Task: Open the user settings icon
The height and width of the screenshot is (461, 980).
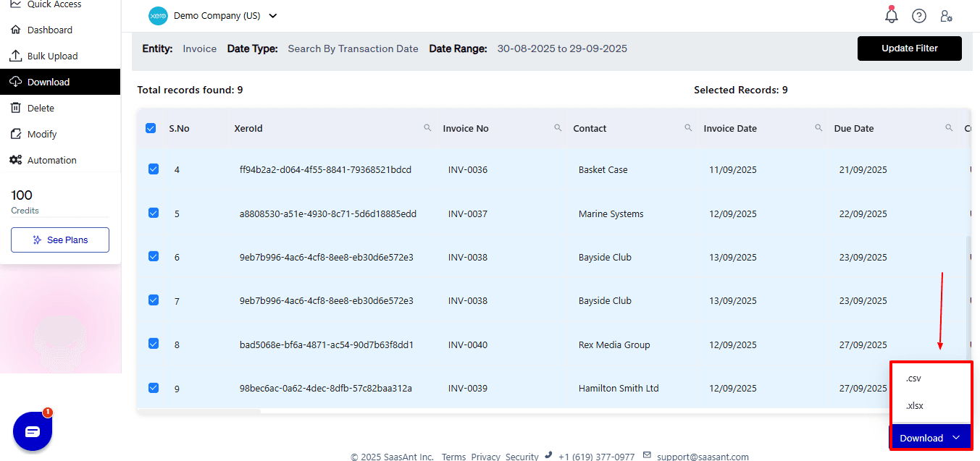Action: click(946, 16)
